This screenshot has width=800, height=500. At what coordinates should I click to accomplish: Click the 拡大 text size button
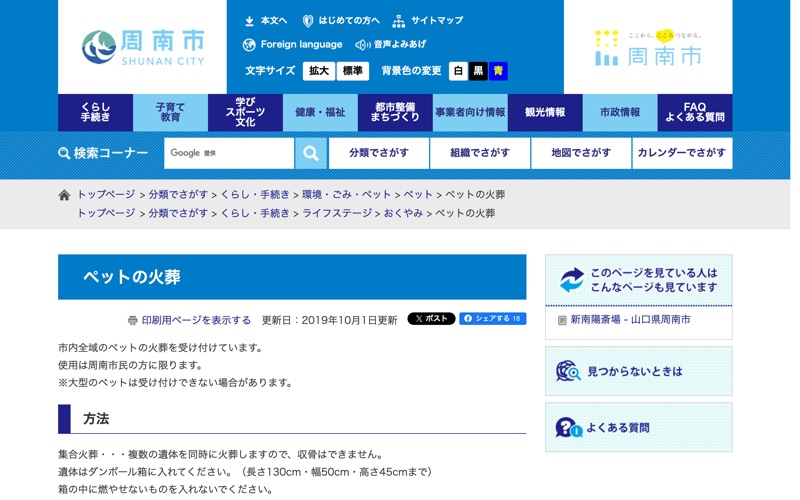coord(319,71)
